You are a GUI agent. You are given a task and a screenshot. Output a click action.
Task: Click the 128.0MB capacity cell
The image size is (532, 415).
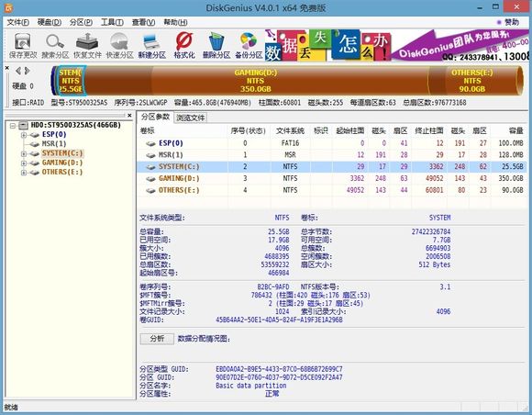[511, 155]
